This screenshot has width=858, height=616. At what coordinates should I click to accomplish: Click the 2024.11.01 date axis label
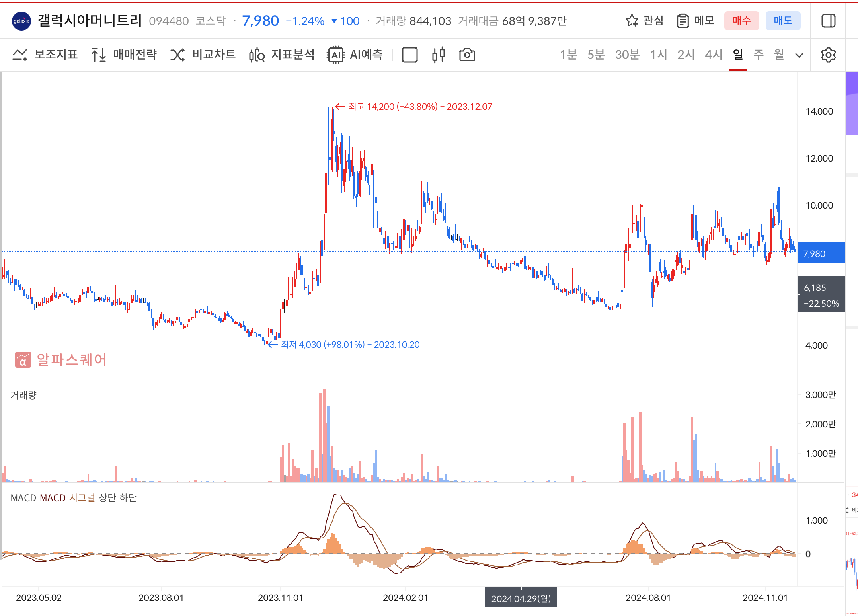pyautogui.click(x=765, y=598)
